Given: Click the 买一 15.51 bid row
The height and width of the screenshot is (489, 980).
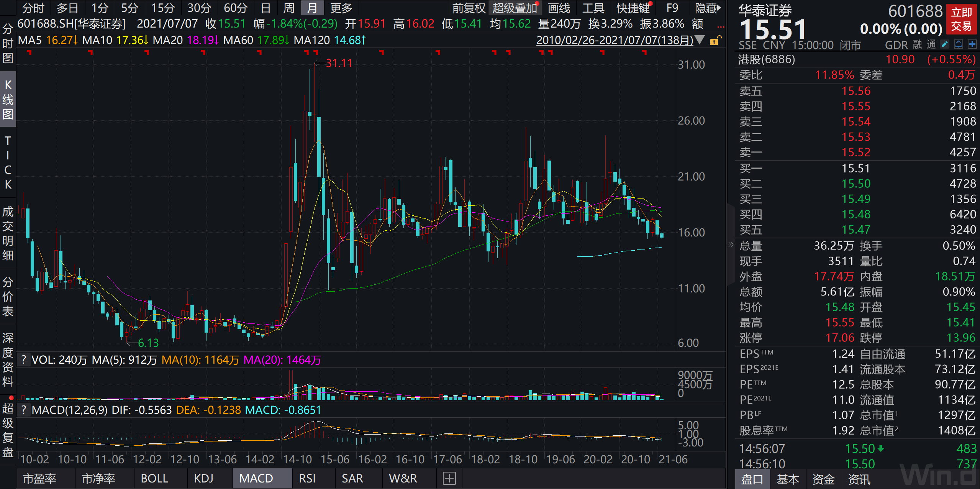Looking at the screenshot, I should click(x=857, y=168).
